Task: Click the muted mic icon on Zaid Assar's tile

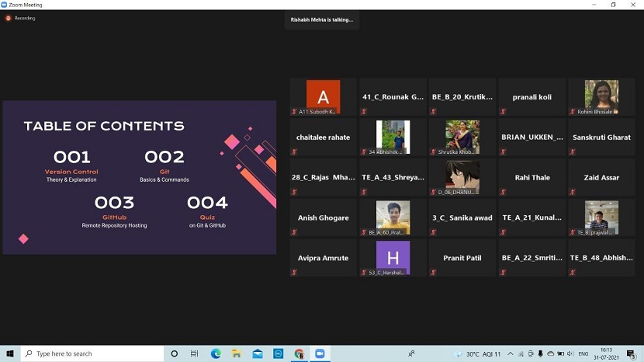Action: (x=573, y=192)
